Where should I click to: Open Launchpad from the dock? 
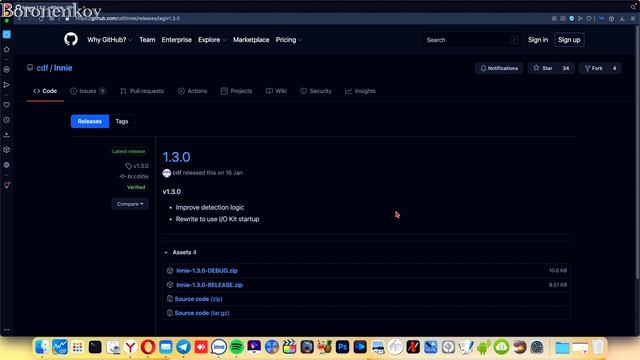click(x=77, y=347)
